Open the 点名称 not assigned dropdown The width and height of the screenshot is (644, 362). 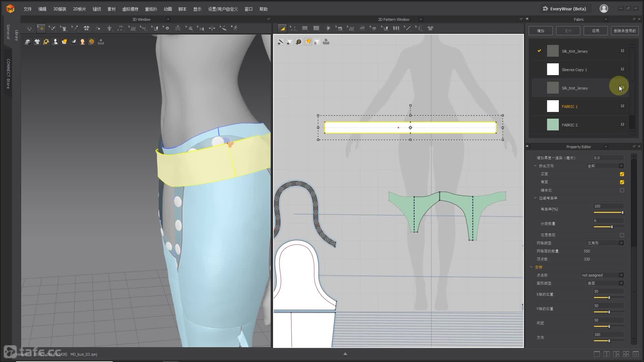tap(602, 275)
